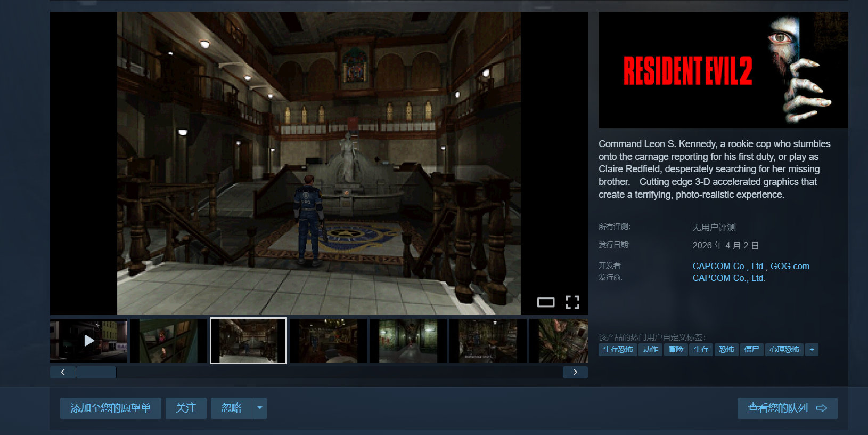Click the 忽略 ignore button
The height and width of the screenshot is (435, 868).
232,408
